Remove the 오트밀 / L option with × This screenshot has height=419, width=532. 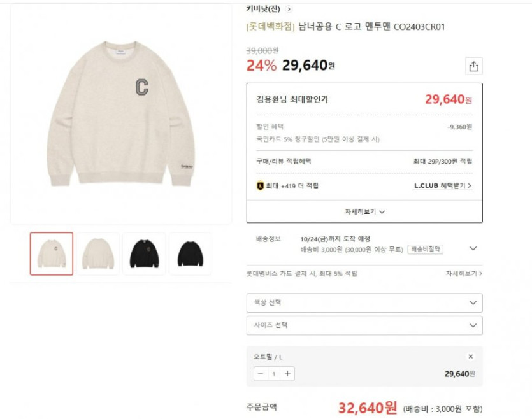tap(471, 357)
